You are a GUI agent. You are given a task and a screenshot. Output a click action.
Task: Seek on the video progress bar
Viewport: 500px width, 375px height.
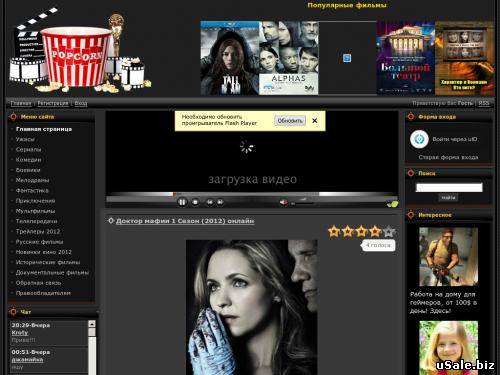tap(252, 194)
